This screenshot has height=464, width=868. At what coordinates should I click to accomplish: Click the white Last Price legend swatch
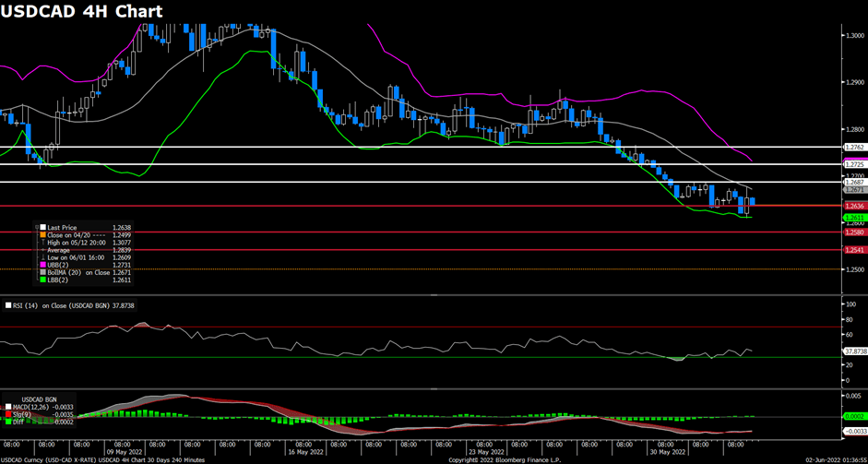pos(43,227)
